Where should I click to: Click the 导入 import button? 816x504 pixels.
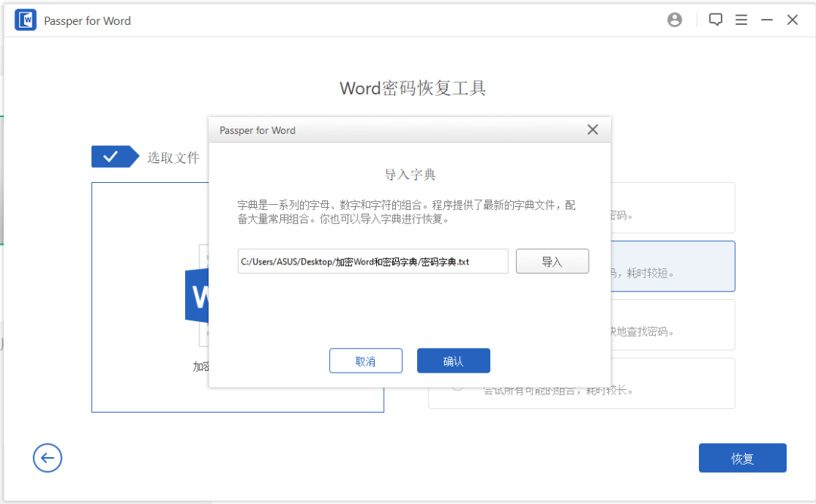(x=552, y=261)
